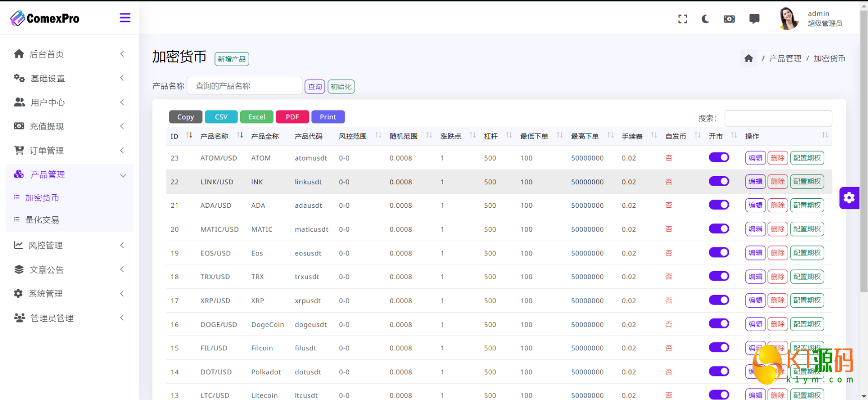Viewport: 868px width, 400px height.
Task: Enter fullscreen mode via header icon
Action: pyautogui.click(x=682, y=19)
